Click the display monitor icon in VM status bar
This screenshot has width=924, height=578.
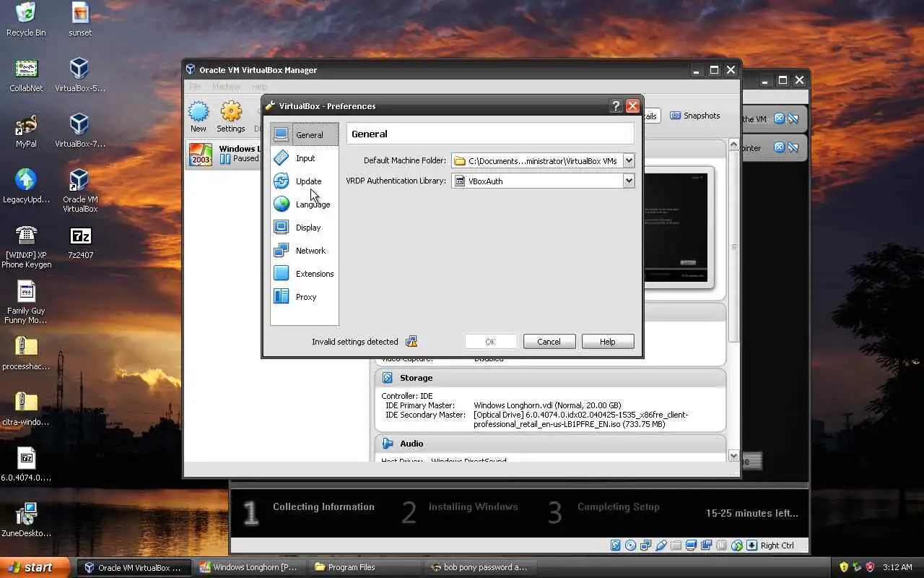pos(692,545)
